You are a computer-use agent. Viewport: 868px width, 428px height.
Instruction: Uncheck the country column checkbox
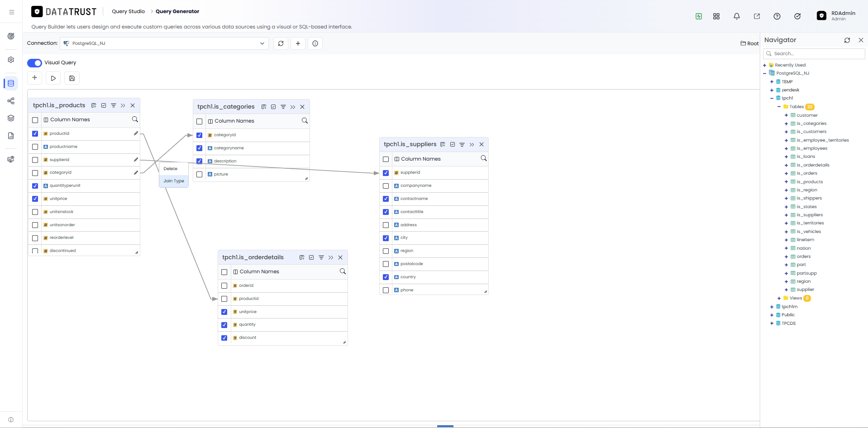pos(386,277)
